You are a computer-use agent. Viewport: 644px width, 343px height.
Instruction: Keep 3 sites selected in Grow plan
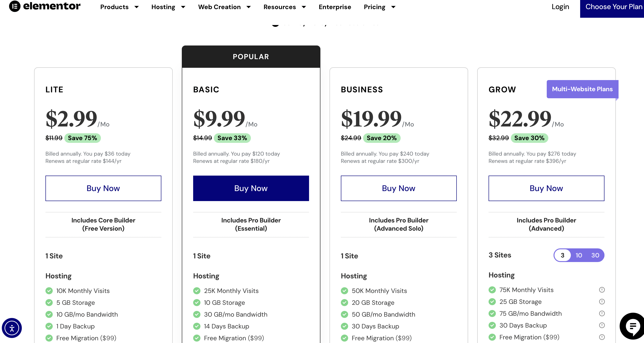pos(563,255)
